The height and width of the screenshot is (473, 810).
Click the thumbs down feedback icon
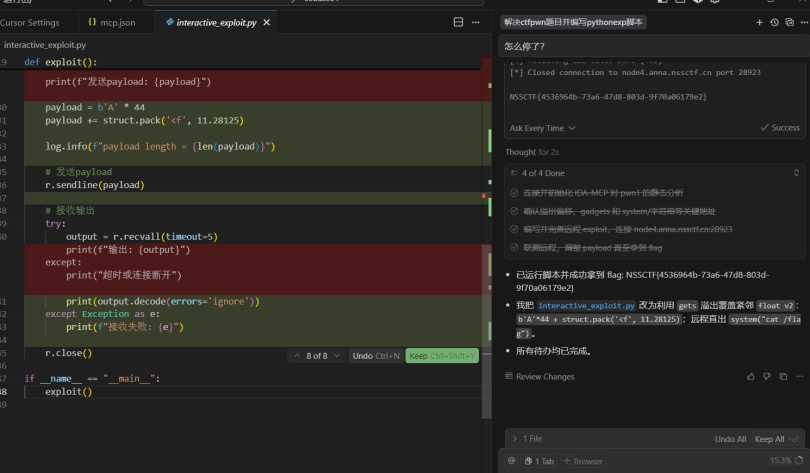pos(767,376)
